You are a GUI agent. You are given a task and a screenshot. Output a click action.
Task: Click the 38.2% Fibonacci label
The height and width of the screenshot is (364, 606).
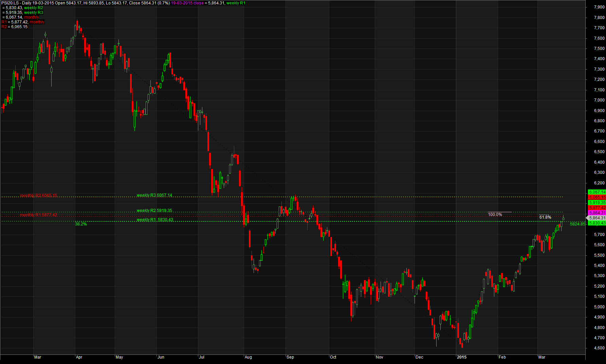click(81, 224)
